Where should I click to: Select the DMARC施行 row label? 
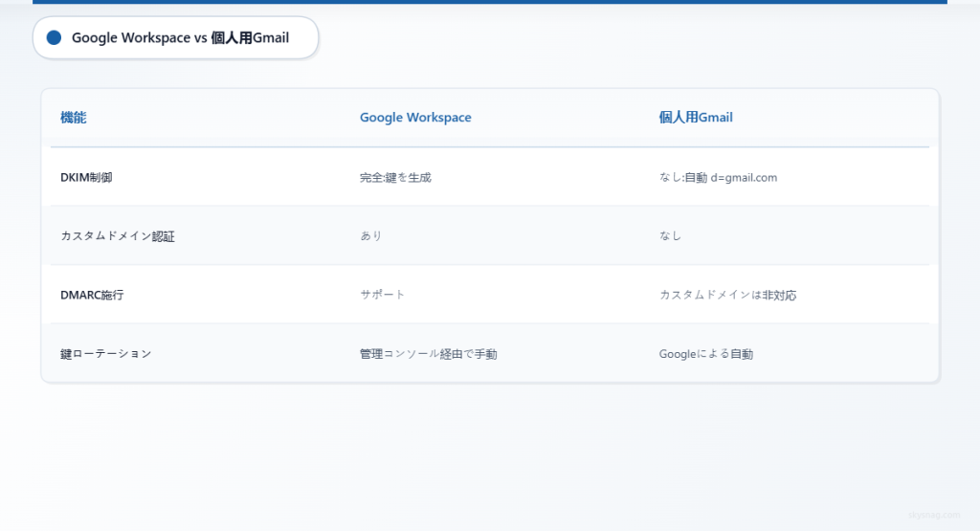(x=92, y=295)
